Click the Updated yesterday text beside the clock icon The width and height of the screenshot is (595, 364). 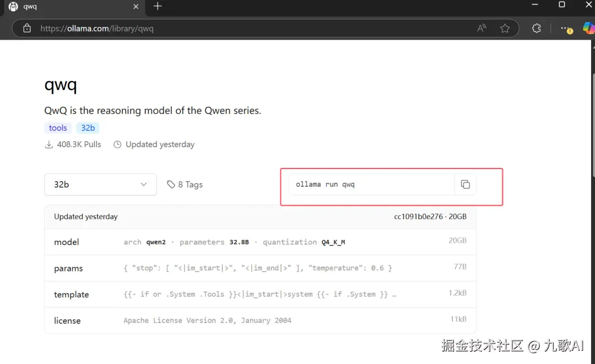click(x=160, y=144)
